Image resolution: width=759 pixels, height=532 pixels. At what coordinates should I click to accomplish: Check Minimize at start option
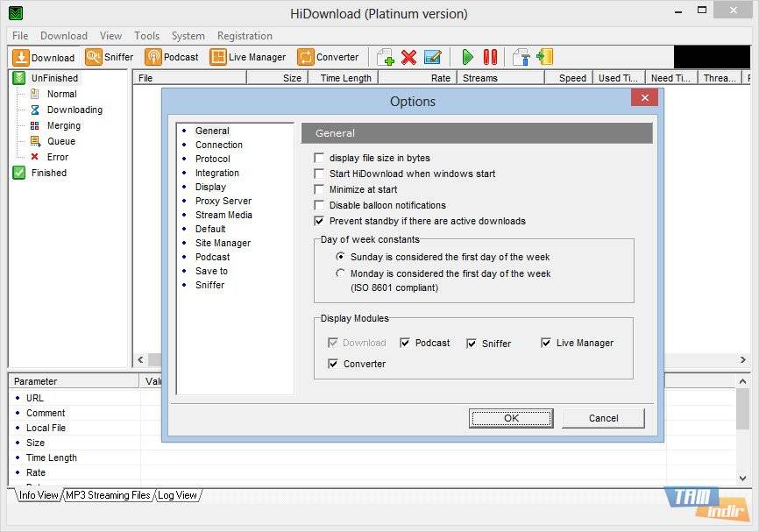[x=320, y=189]
